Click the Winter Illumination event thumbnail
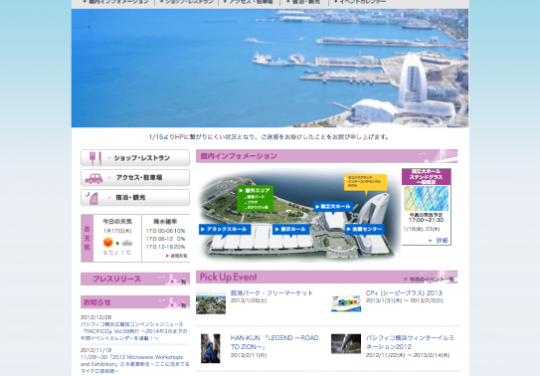The height and width of the screenshot is (376, 540). pos(346,344)
